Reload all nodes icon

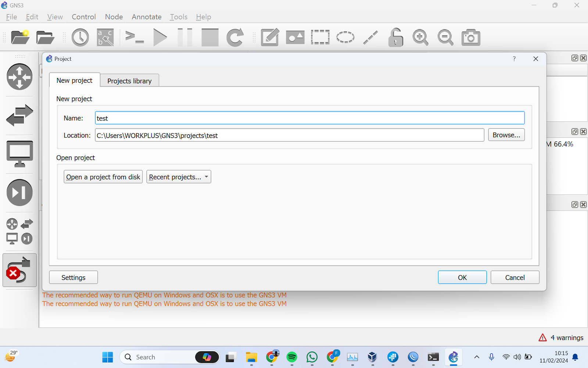click(235, 37)
